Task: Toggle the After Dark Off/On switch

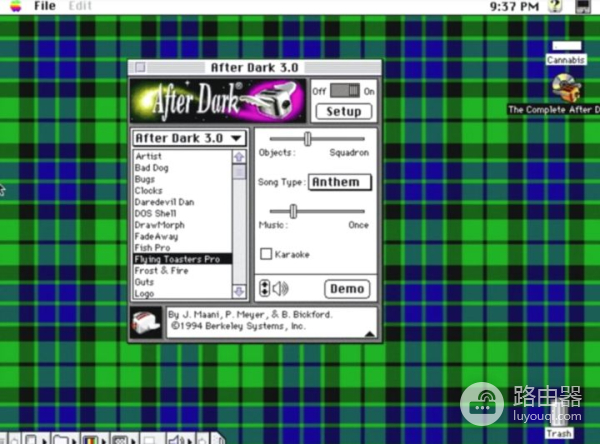Action: coord(345,91)
